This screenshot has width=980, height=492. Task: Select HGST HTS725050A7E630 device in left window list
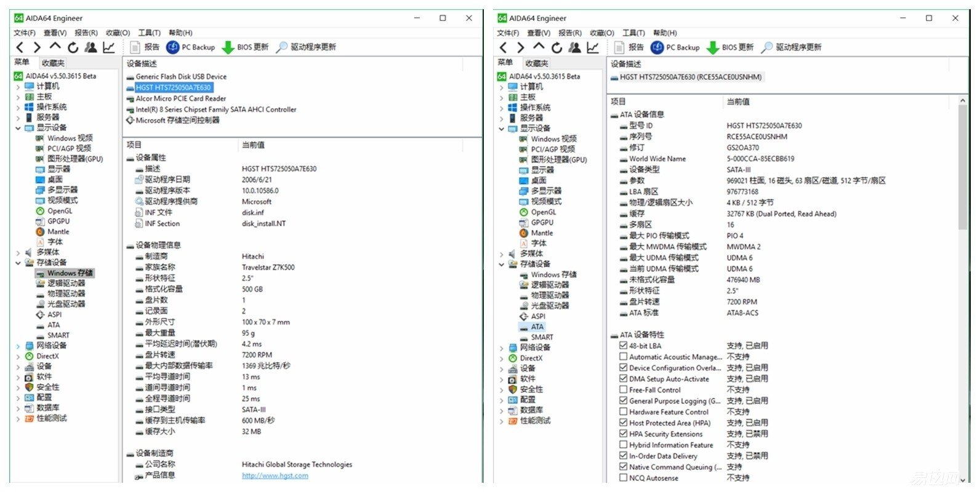pos(174,87)
